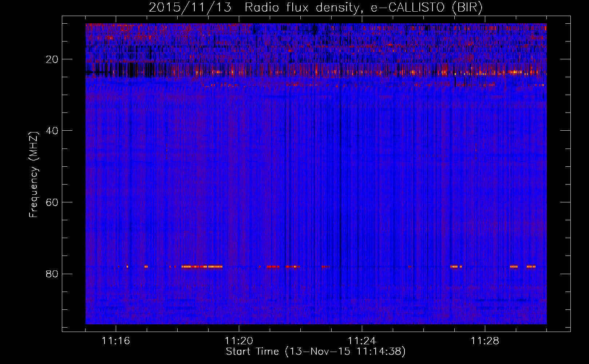Click the "Start Time (13-Nov-15 11:14:38)" label

pos(316,352)
